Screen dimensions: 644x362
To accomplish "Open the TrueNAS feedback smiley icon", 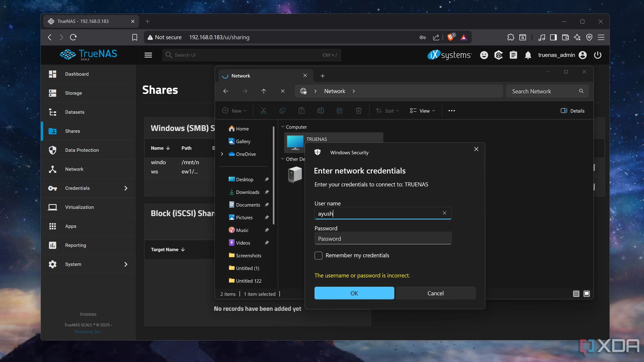I will [x=484, y=55].
